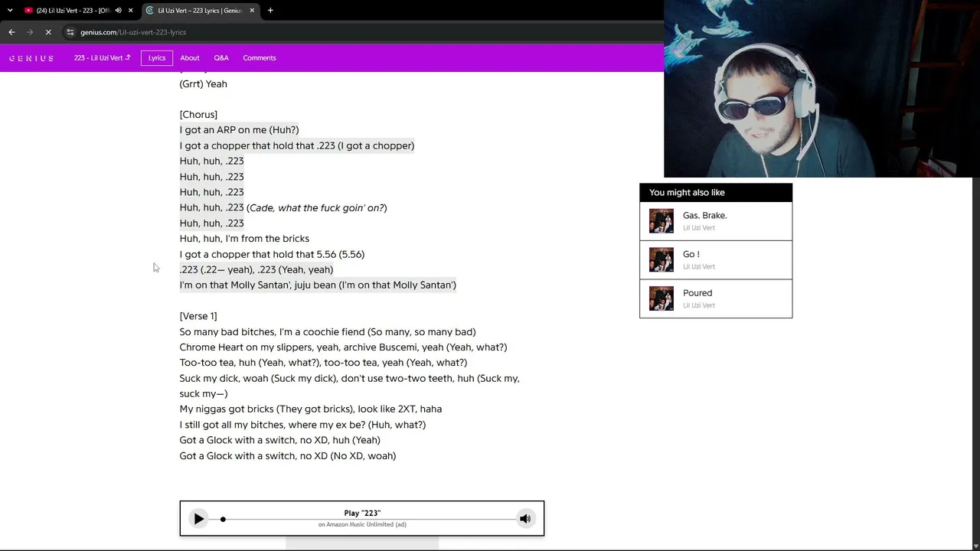This screenshot has height=551, width=980.
Task: Open the Q&A section tab
Action: 221,58
